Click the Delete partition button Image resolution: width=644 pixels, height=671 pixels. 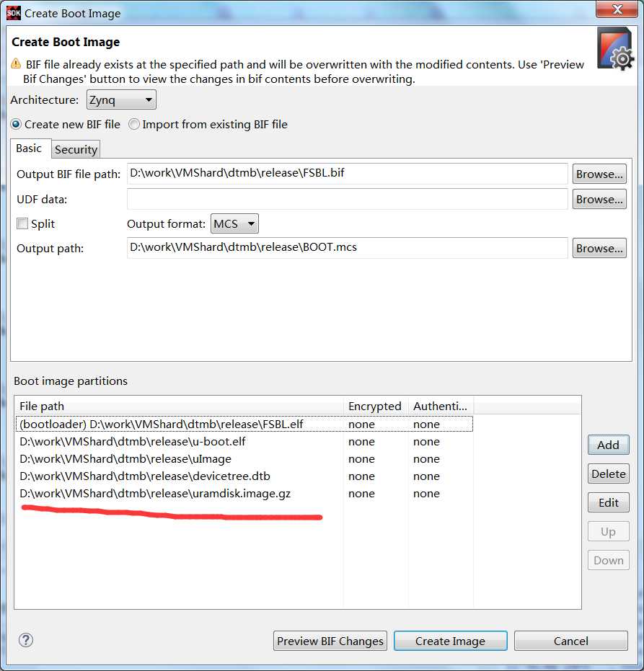(608, 474)
